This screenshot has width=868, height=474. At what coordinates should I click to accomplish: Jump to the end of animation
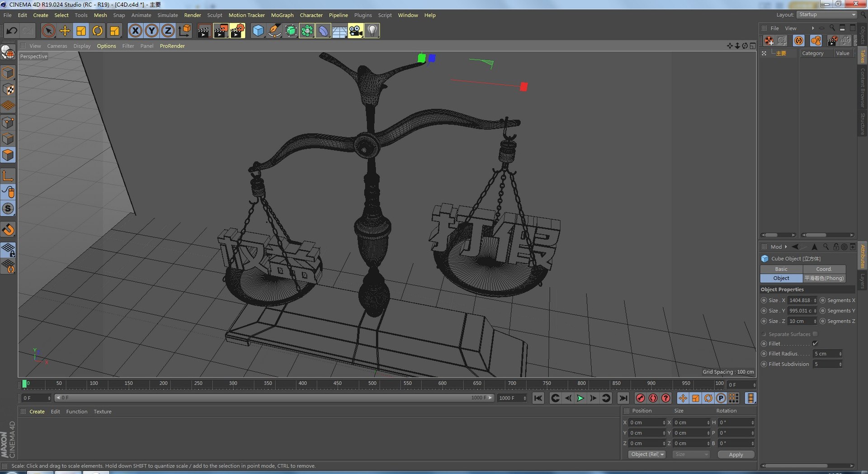coord(623,398)
